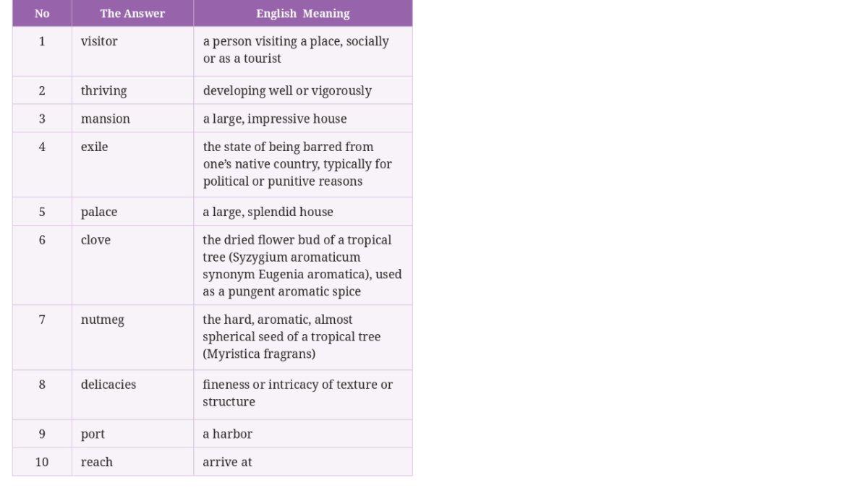The height and width of the screenshot is (488, 868).
Task: Select the 'arrive at' meaning text
Action: pos(227,462)
